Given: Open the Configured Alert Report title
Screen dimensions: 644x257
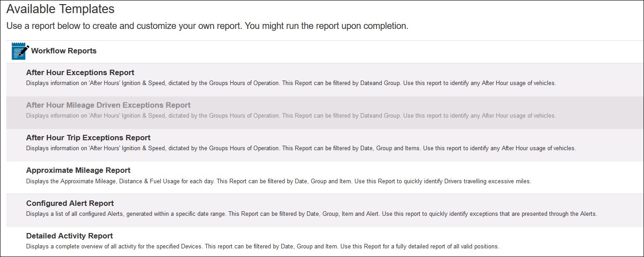Looking at the screenshot, I should [x=70, y=203].
